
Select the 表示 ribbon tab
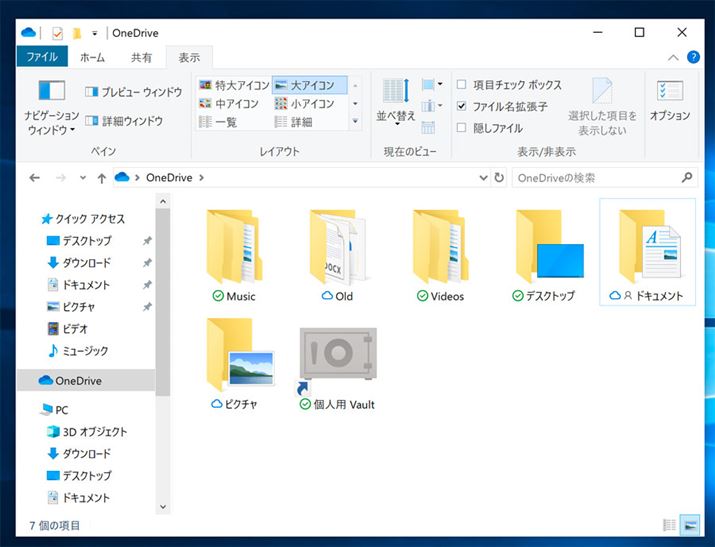189,57
